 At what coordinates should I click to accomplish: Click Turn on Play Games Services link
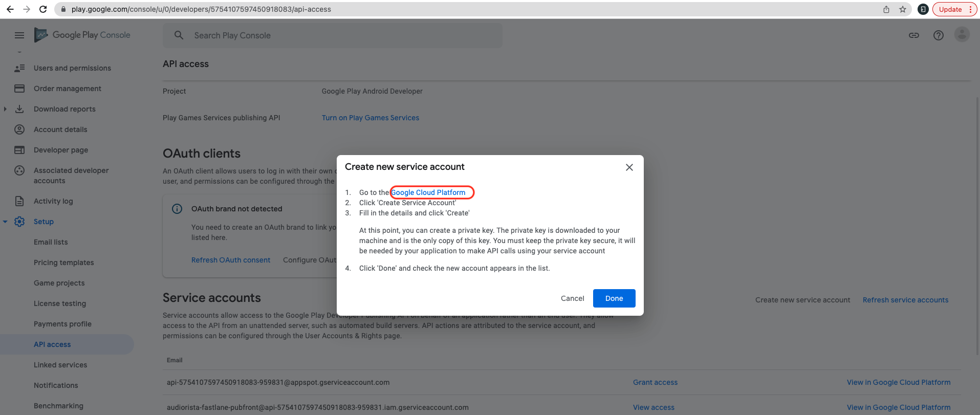click(371, 118)
